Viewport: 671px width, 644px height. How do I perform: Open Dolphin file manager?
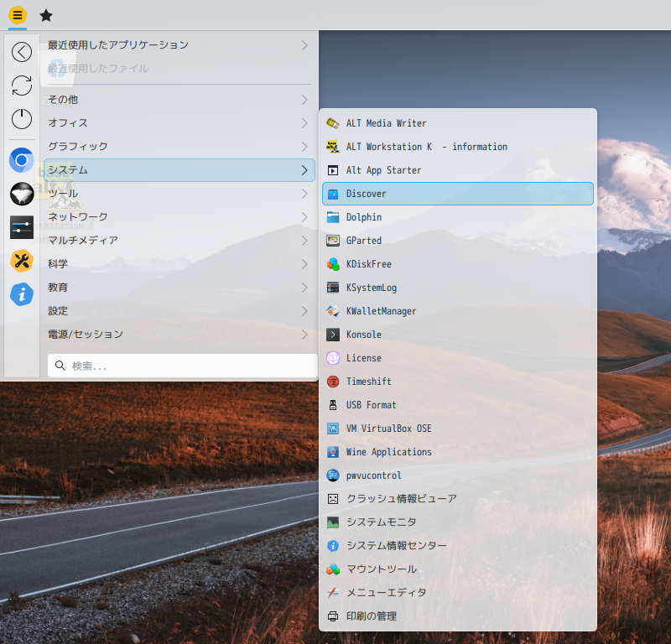pyautogui.click(x=458, y=217)
